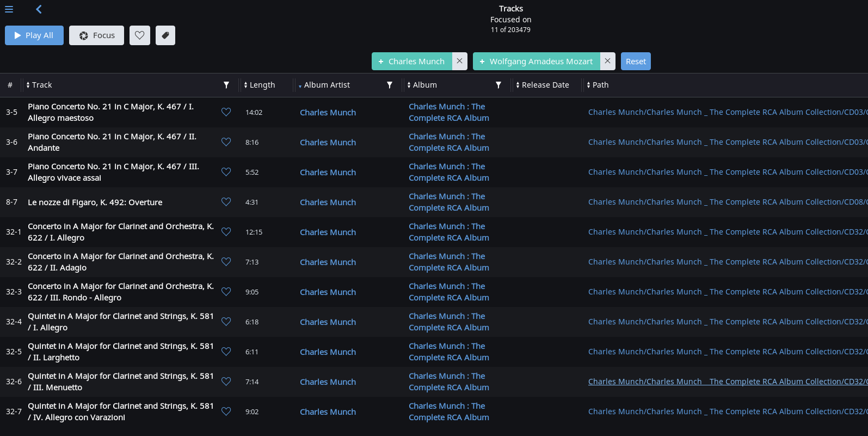Screen dimensions: 868x436
Task: Favorite Quintet K. 581 I. Allegro
Action: [x=226, y=322]
